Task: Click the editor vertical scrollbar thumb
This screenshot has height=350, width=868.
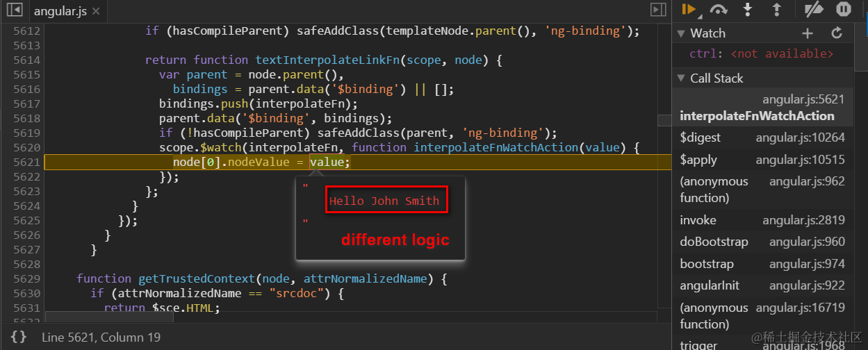Action: (664, 120)
